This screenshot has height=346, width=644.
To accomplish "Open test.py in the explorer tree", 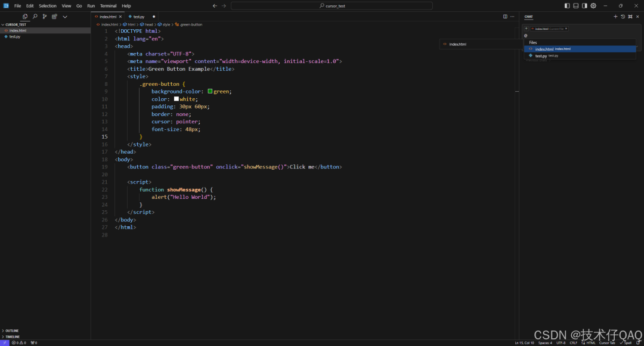I will tap(45, 36).
